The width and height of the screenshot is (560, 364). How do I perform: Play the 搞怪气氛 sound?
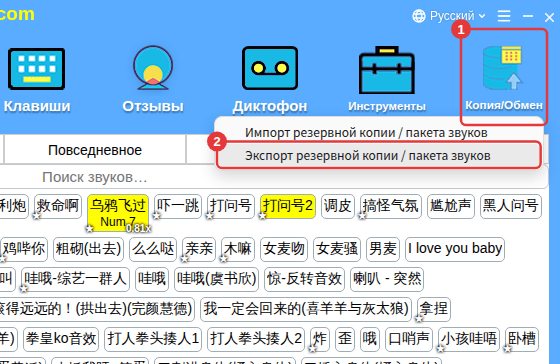(391, 206)
